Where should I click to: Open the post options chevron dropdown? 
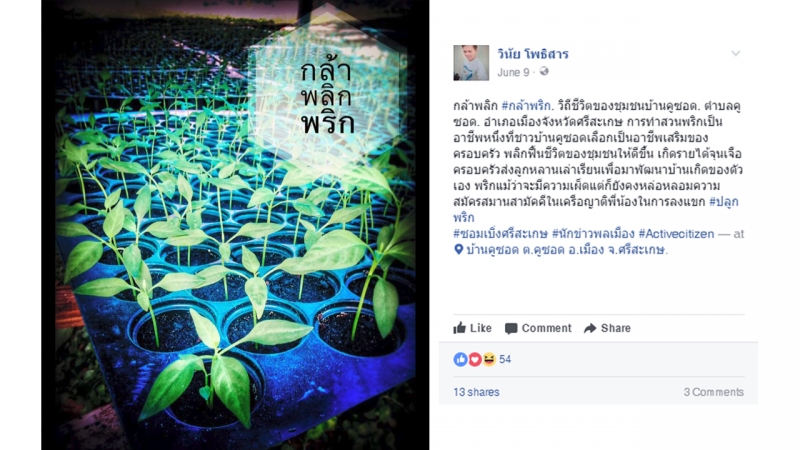tap(735, 53)
